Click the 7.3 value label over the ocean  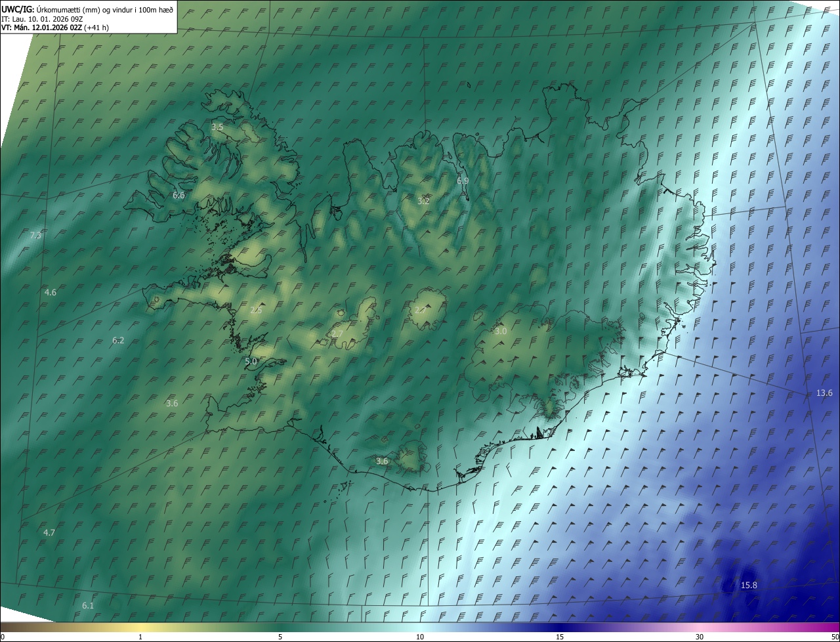[36, 235]
